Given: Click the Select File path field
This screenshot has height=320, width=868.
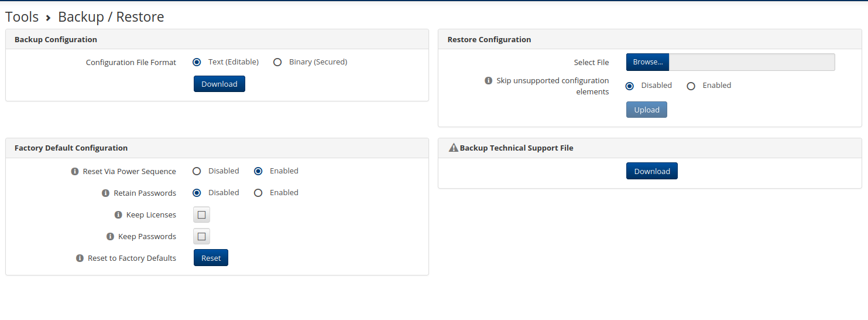Looking at the screenshot, I should pos(752,63).
